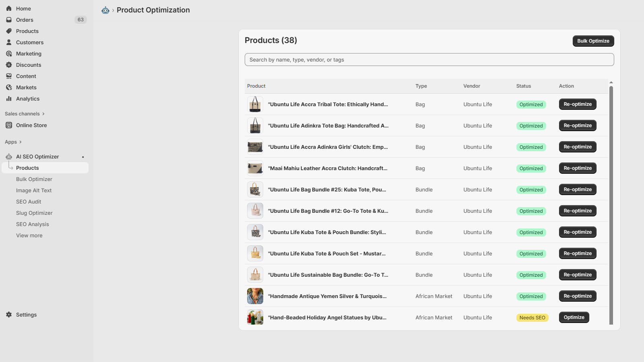Viewport: 644px width, 362px height.
Task: Open Analytics via the bar chart icon
Action: point(8,98)
